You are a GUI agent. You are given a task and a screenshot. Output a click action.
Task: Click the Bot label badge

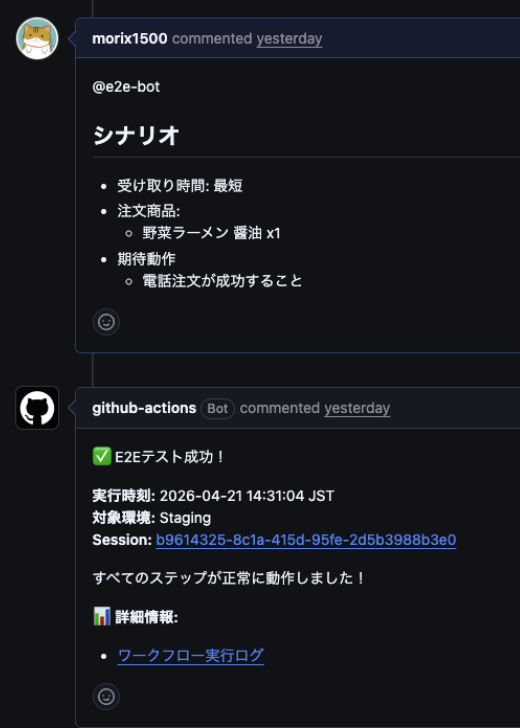coord(218,409)
